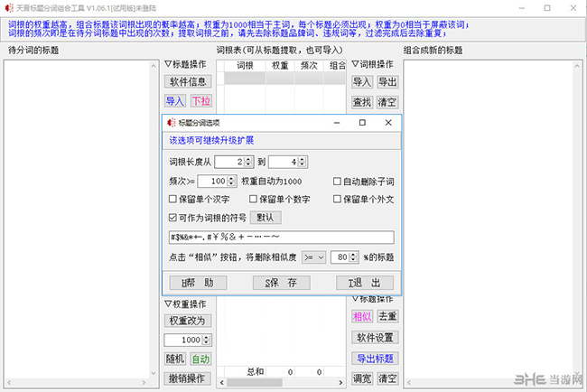
Task: Check the 保留单个汉字 option
Action: (173, 199)
